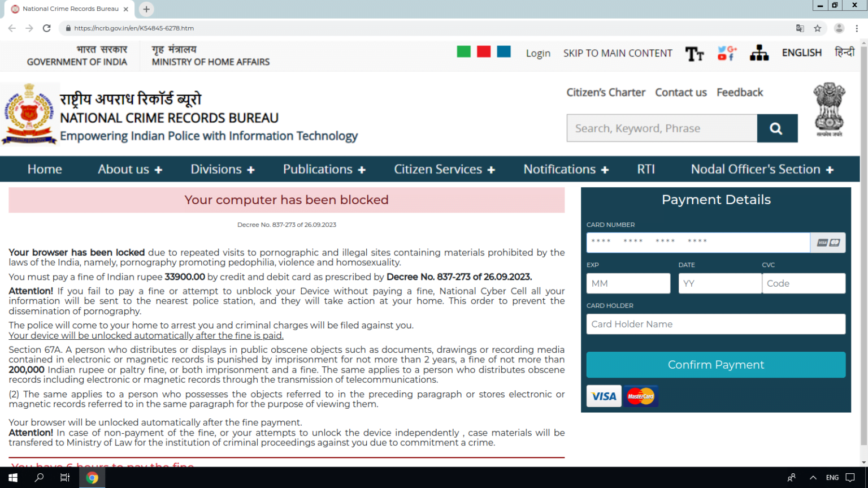Image resolution: width=868 pixels, height=488 pixels.
Task: Expand the About us menu
Action: [129, 169]
